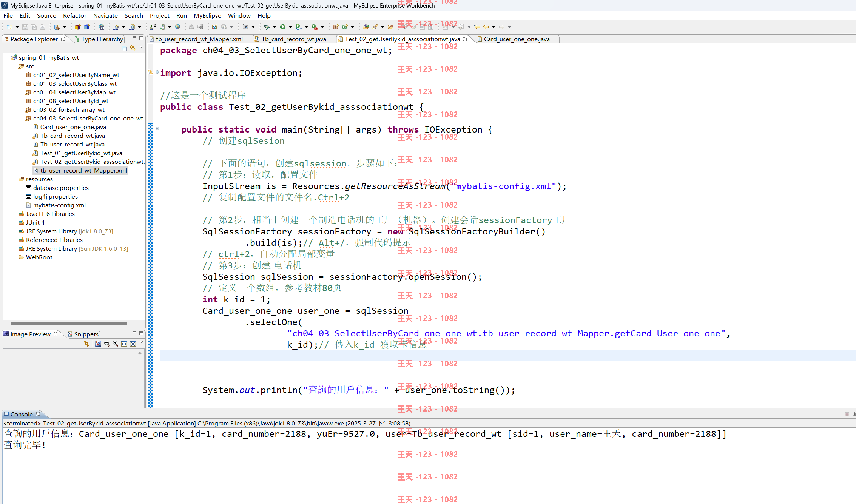Open the Image Preview view menu triangle
The image size is (856, 504).
pos(141,342)
